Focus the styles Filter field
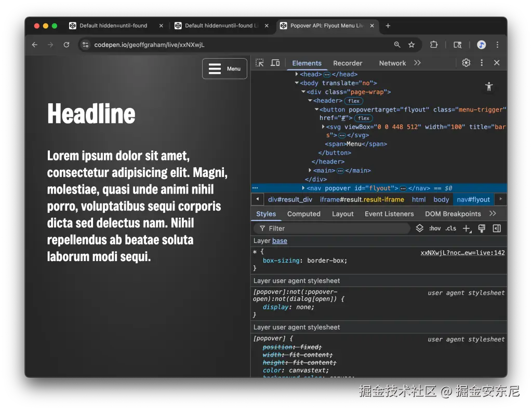Viewport: 532px width, 410px height. [x=332, y=228]
